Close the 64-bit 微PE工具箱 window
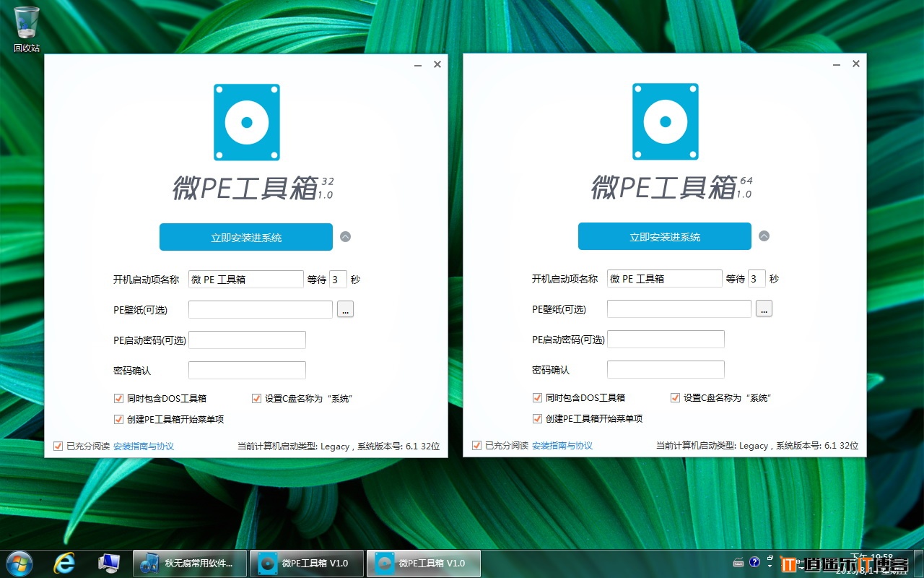Viewport: 924px width, 578px height. click(x=855, y=64)
